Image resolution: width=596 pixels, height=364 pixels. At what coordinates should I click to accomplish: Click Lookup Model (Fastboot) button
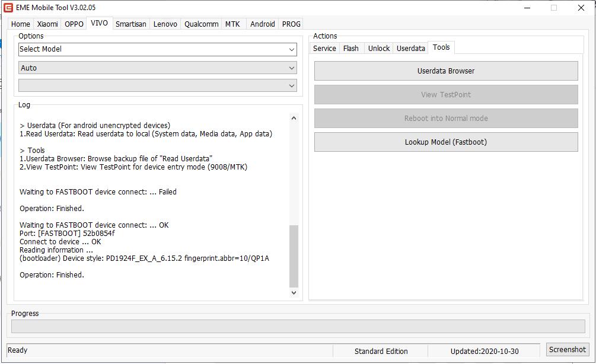[446, 142]
